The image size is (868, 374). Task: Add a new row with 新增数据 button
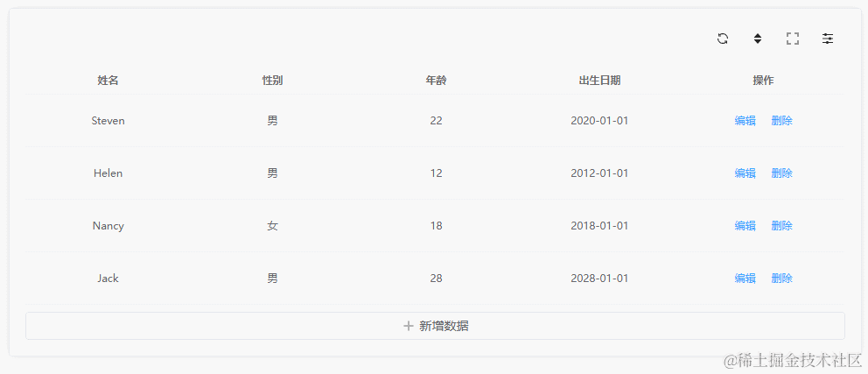point(435,326)
